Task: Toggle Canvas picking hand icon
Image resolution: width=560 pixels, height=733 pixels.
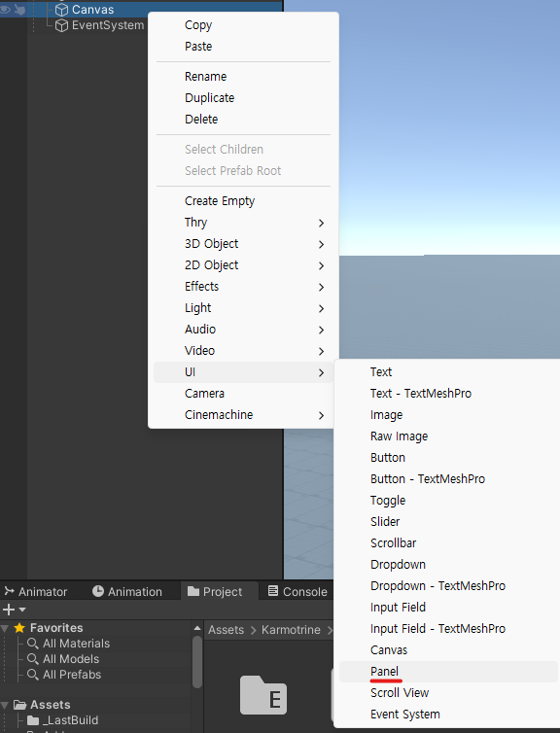Action: [19, 10]
